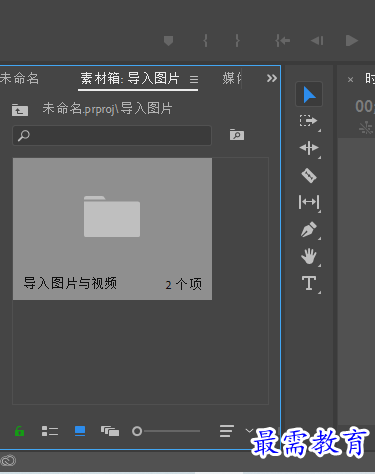Click the 2 个项 item count
The image size is (375, 474).
pos(183,284)
